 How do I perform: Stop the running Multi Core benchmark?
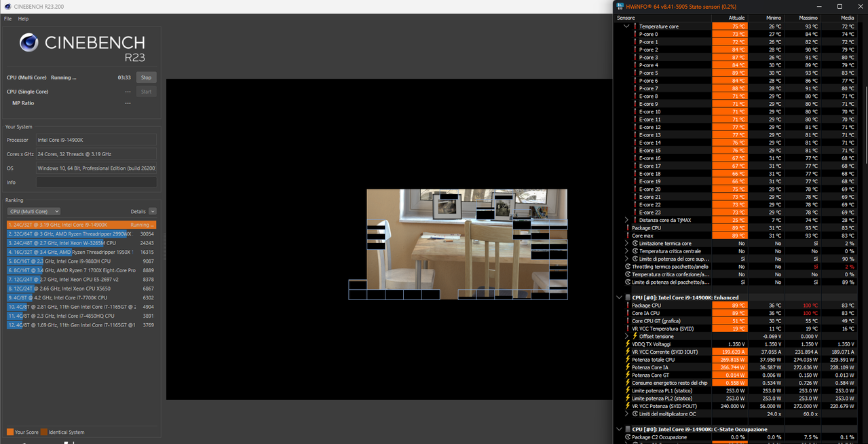[146, 77]
